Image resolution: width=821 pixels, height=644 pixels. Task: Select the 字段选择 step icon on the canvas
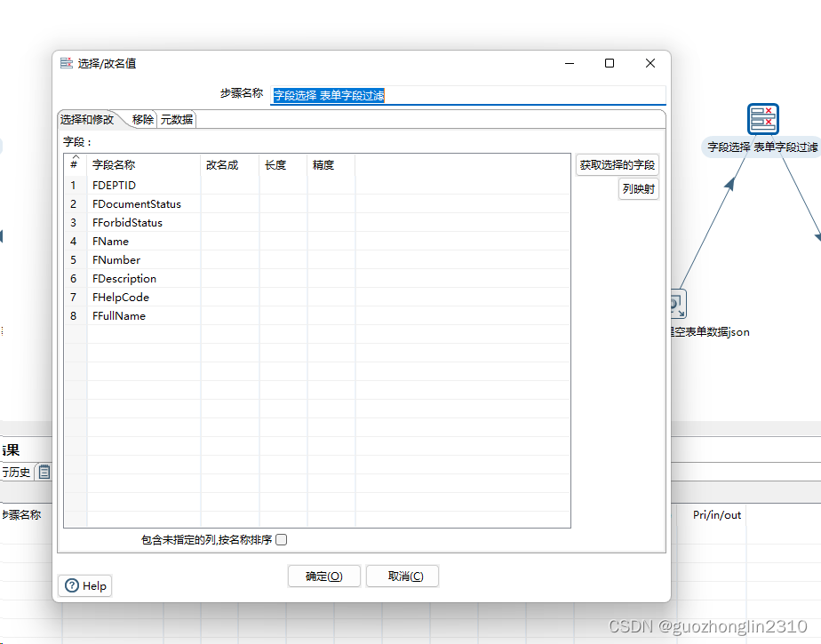(x=762, y=118)
